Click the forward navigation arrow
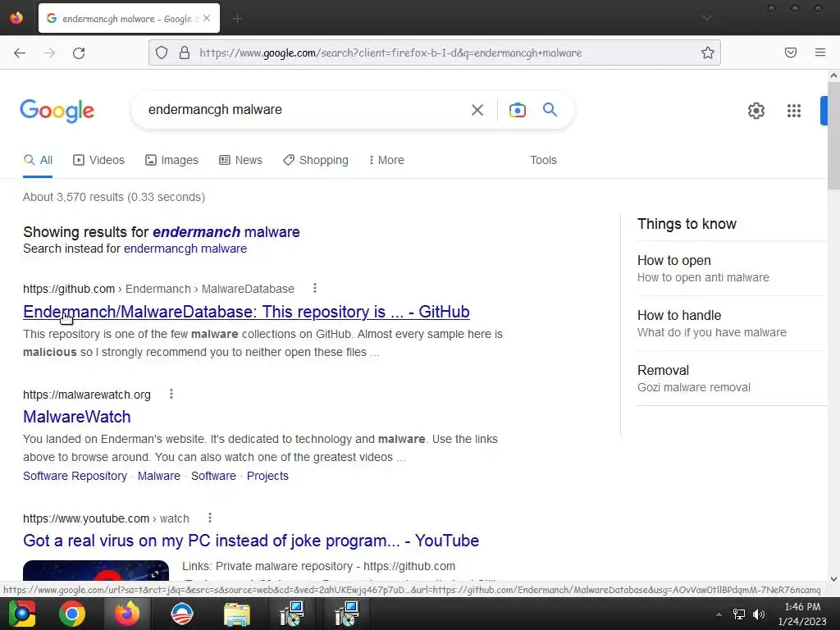 pyautogui.click(x=49, y=52)
